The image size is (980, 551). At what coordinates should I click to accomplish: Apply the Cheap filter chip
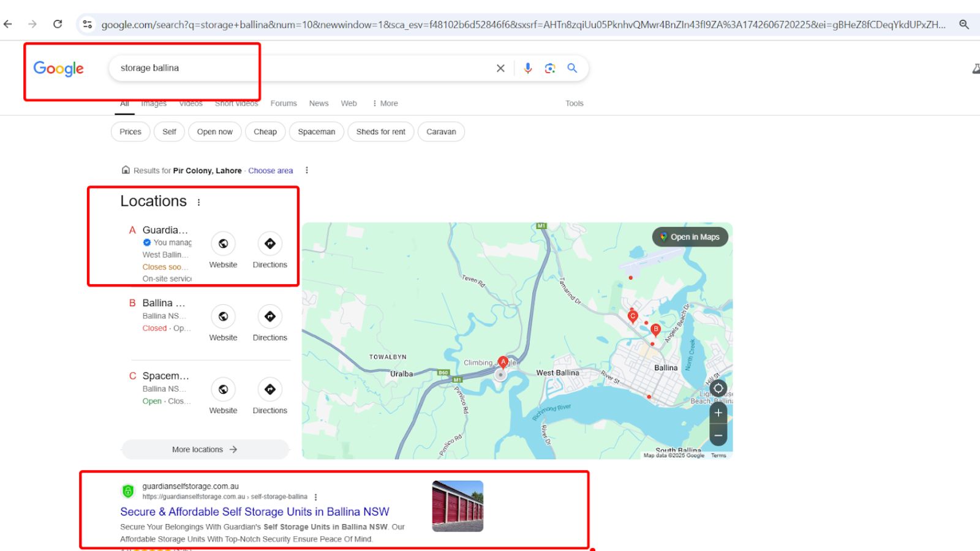pyautogui.click(x=265, y=132)
